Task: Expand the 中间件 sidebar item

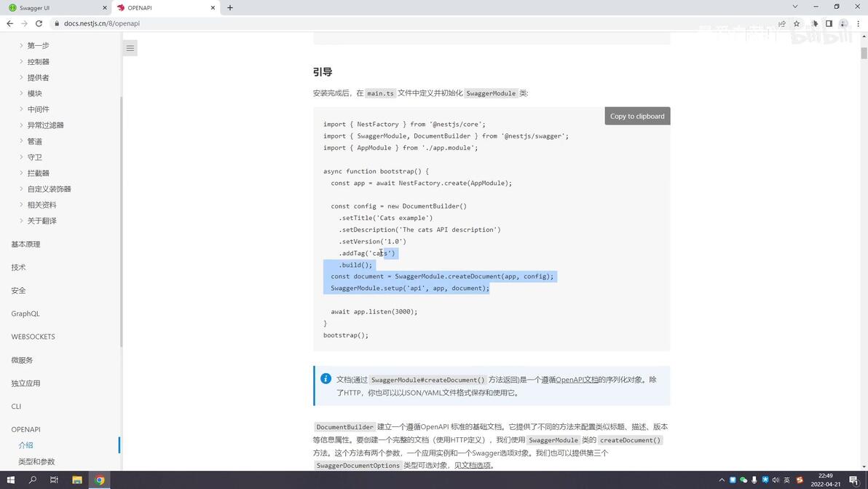Action: (x=38, y=109)
